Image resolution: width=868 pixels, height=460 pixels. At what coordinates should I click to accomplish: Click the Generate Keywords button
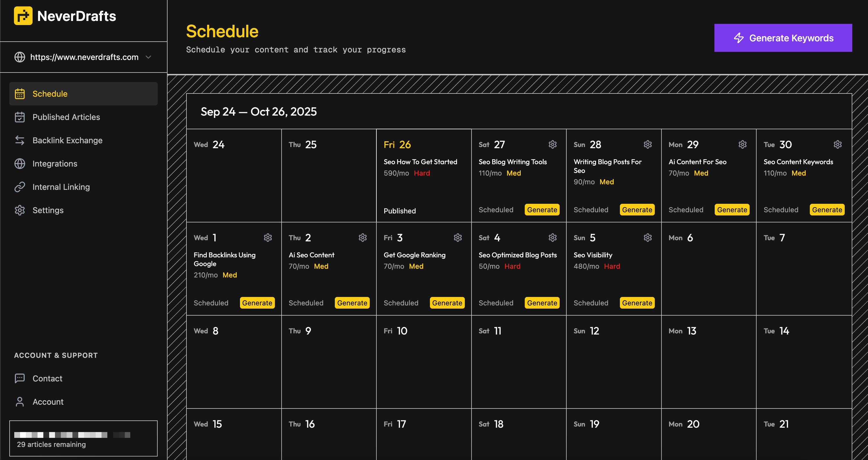coord(783,38)
